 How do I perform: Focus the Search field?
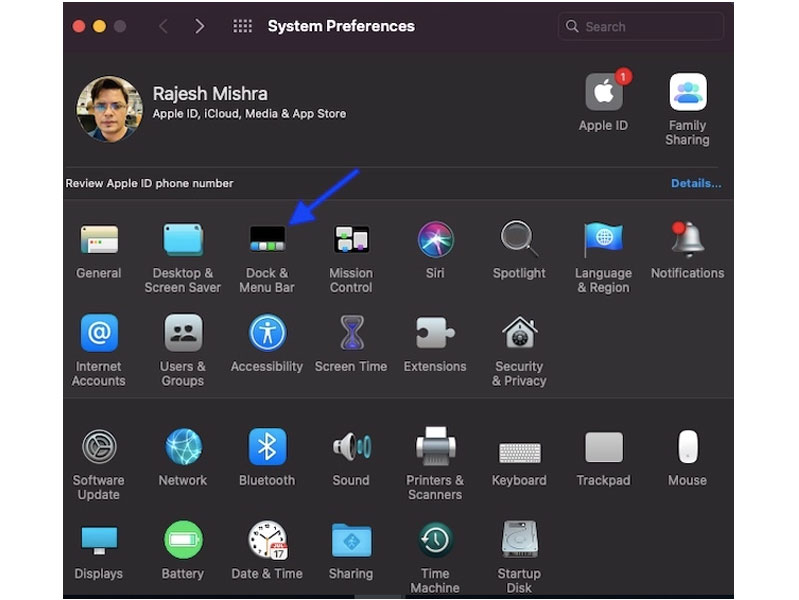pyautogui.click(x=641, y=27)
